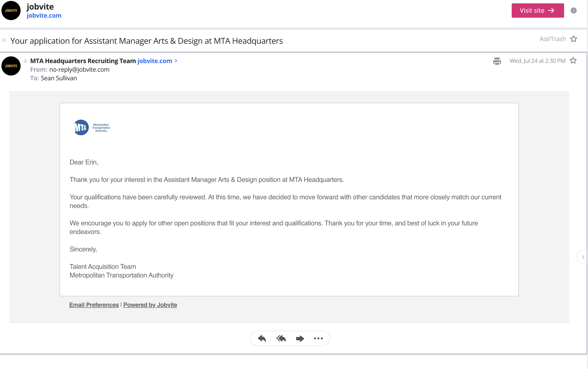This screenshot has height=369, width=588.
Task: Click the printer icon
Action: click(x=497, y=61)
